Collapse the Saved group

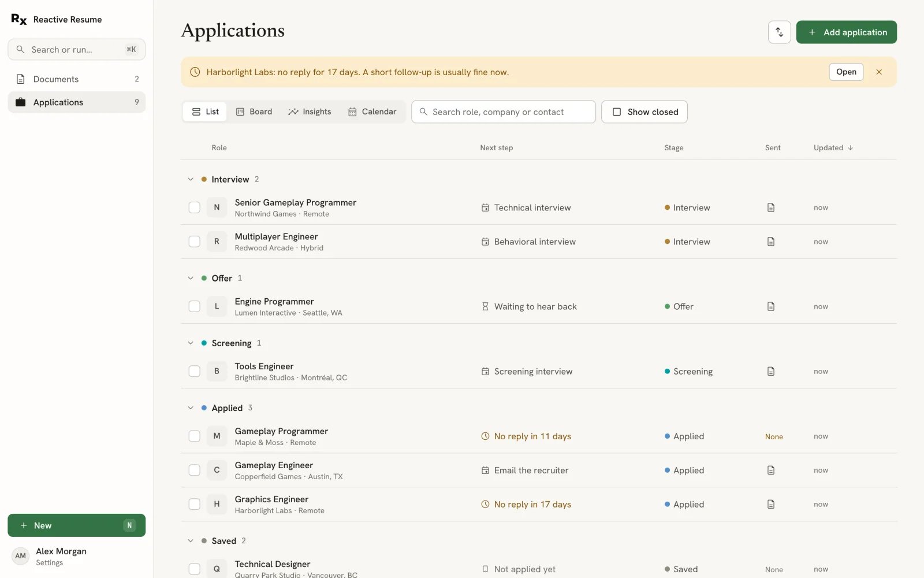click(x=191, y=541)
